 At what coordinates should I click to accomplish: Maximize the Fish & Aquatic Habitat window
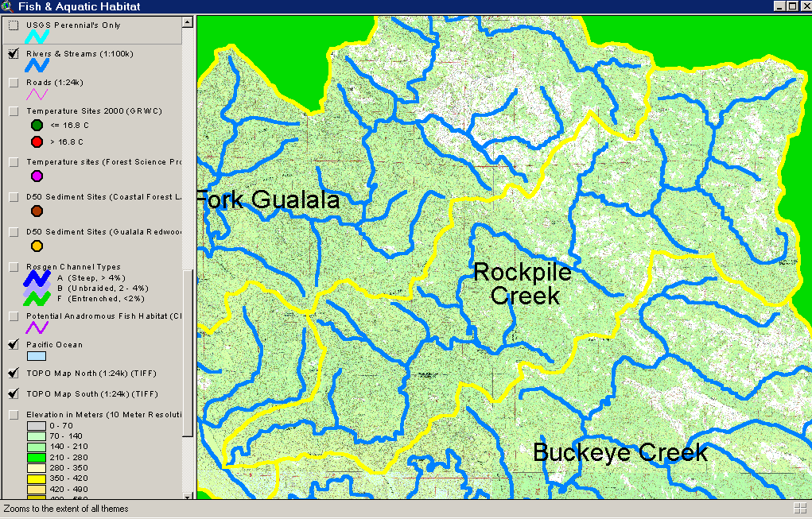793,6
